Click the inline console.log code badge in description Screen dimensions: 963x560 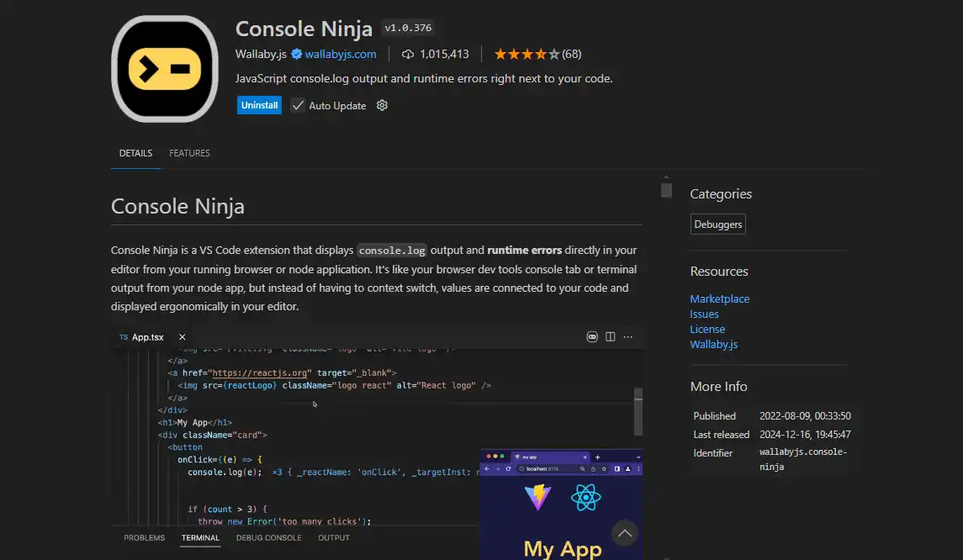392,251
